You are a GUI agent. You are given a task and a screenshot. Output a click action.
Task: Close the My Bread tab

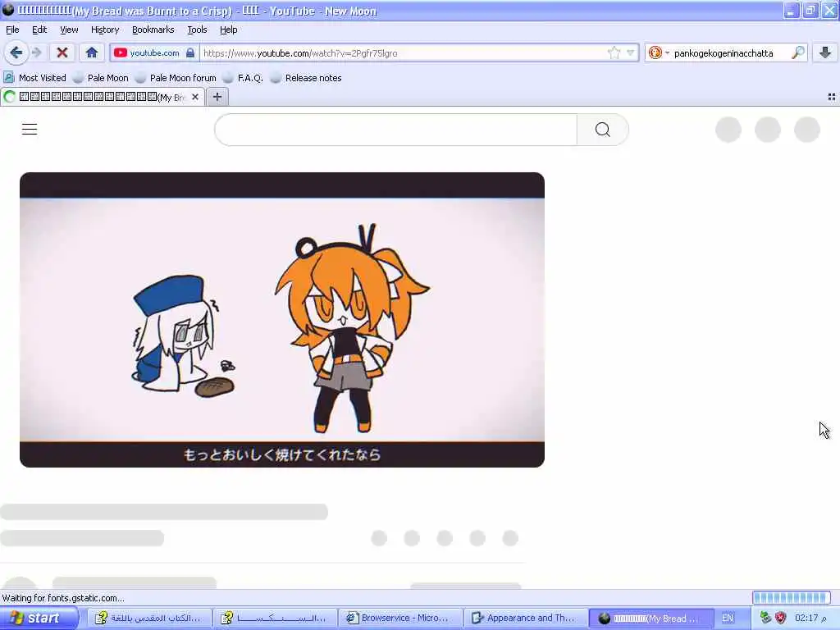click(195, 97)
